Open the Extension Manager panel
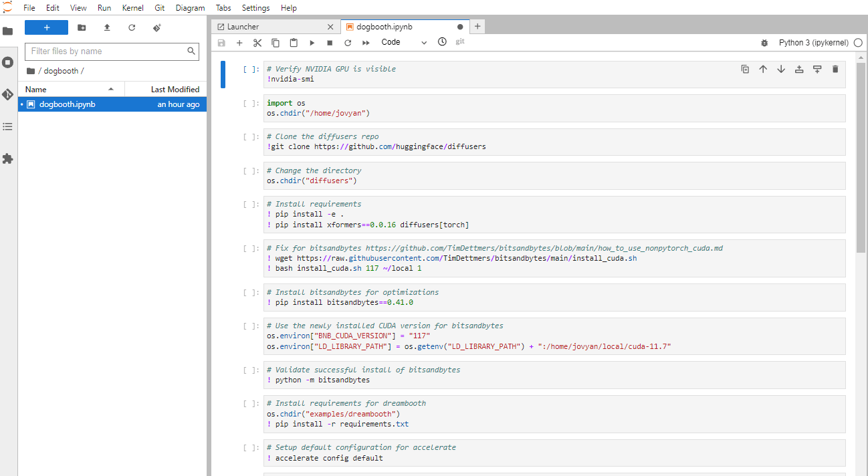The width and height of the screenshot is (868, 476). tap(8, 158)
